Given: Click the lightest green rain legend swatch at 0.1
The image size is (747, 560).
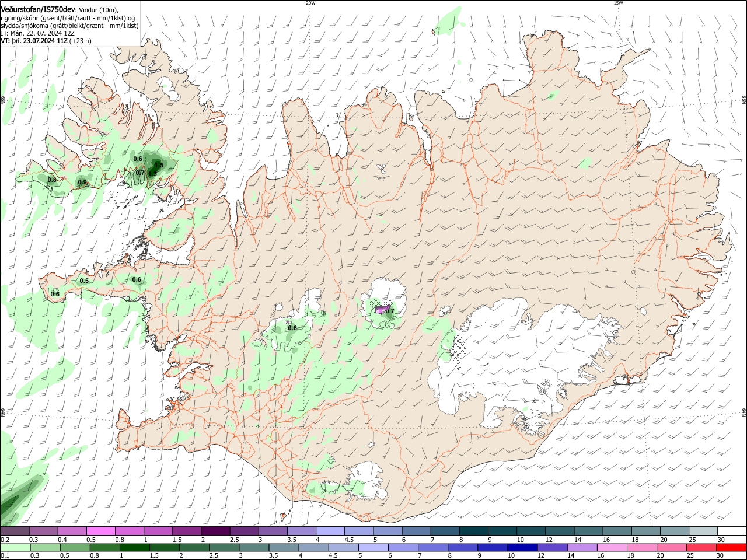Looking at the screenshot, I should pyautogui.click(x=15, y=547).
